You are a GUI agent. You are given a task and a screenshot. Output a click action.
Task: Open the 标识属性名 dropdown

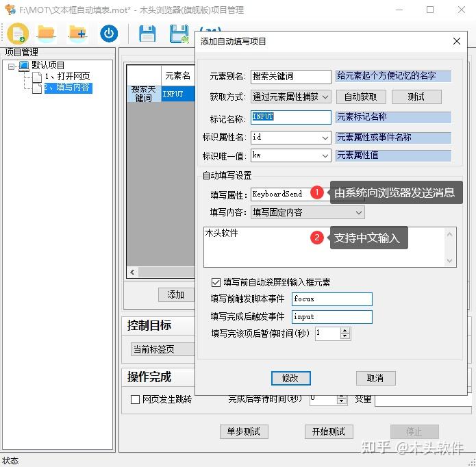(x=290, y=138)
